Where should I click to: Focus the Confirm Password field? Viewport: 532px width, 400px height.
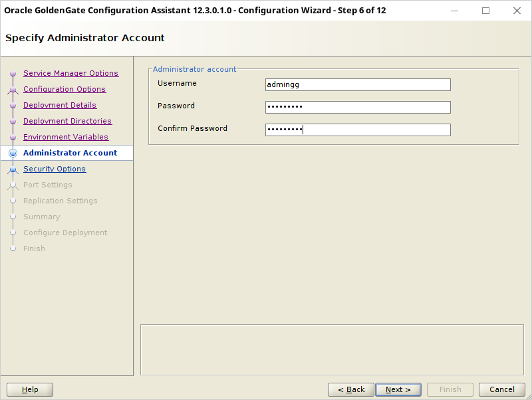click(358, 130)
